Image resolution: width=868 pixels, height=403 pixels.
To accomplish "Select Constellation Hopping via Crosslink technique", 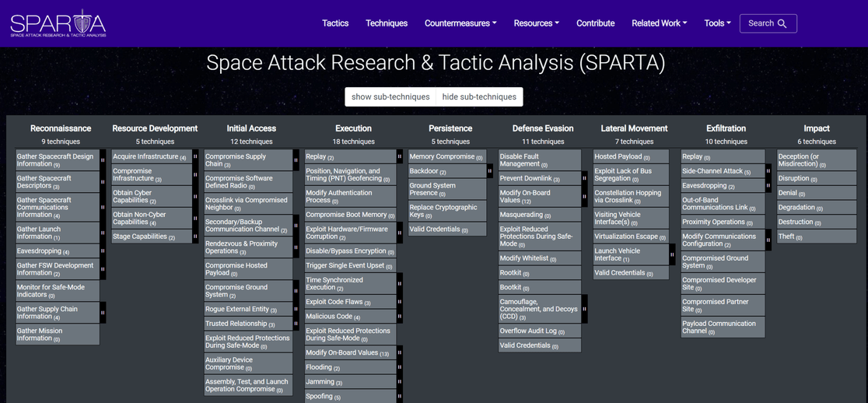I will (631, 197).
